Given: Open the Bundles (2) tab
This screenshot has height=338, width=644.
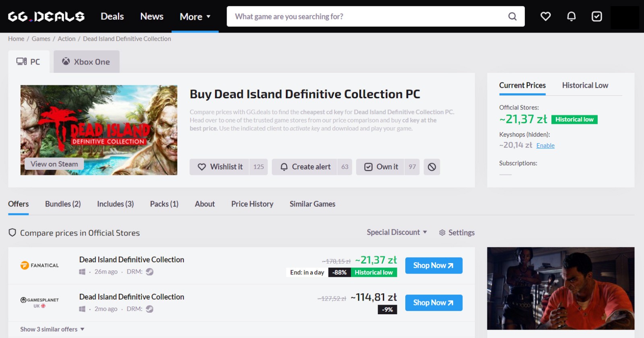Looking at the screenshot, I should [63, 204].
